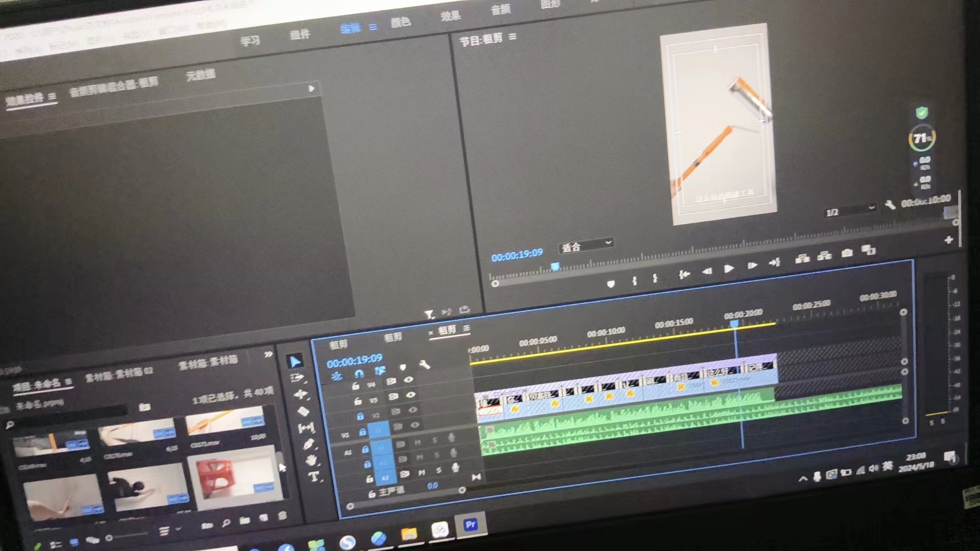The width and height of the screenshot is (980, 551).
Task: Open timeline wrench display settings
Action: point(424,364)
